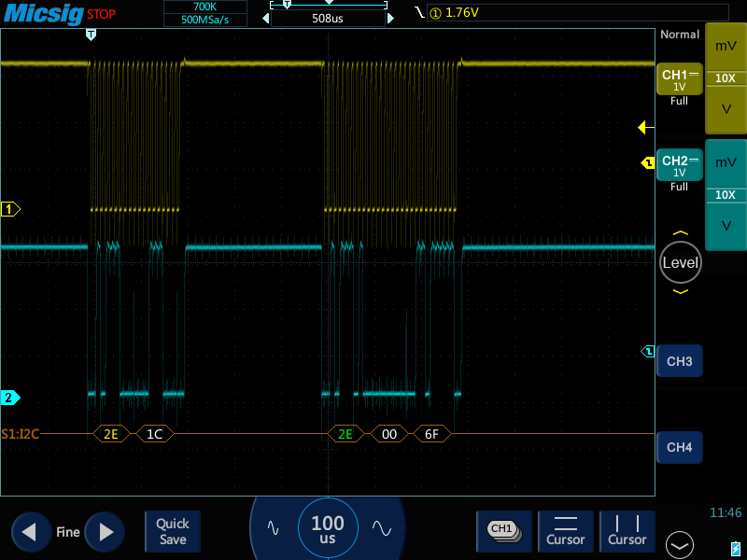Enable the CH3 channel
Screen dimensions: 747x560
pyautogui.click(x=680, y=361)
